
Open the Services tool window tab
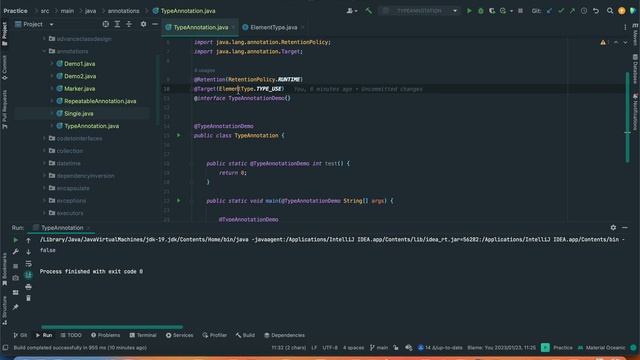pos(179,335)
